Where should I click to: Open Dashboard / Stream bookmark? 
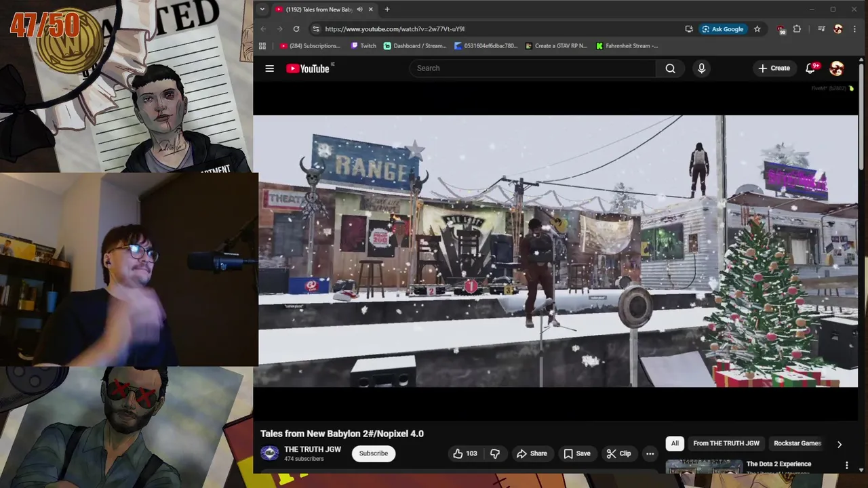point(415,46)
